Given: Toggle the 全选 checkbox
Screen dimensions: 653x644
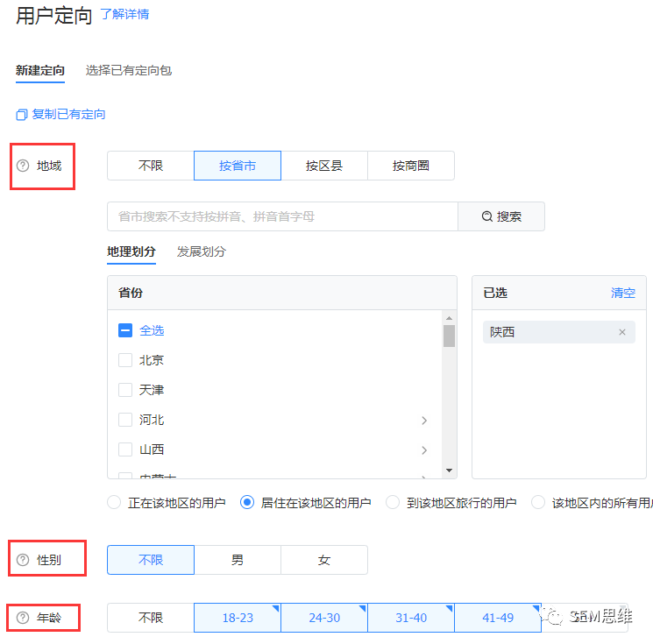Looking at the screenshot, I should pos(125,330).
